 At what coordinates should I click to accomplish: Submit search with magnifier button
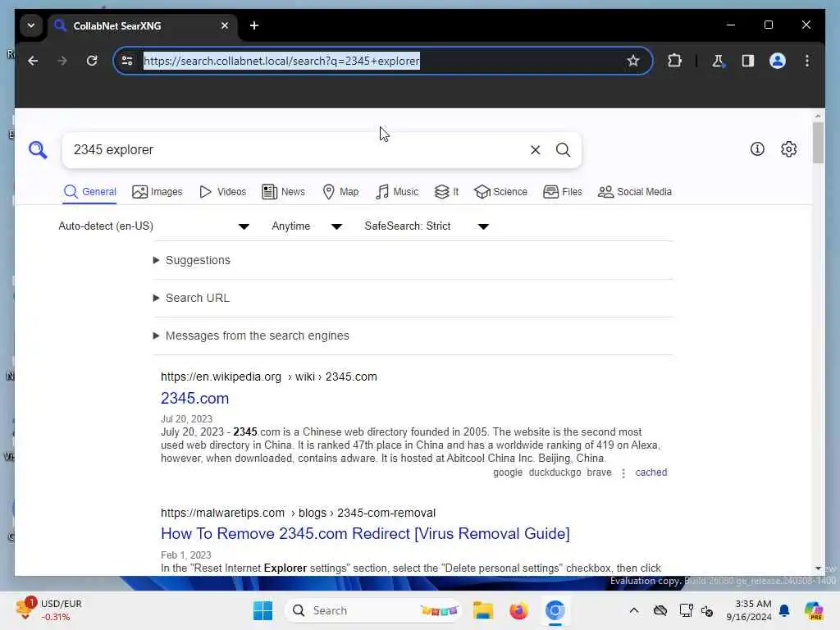(x=563, y=150)
